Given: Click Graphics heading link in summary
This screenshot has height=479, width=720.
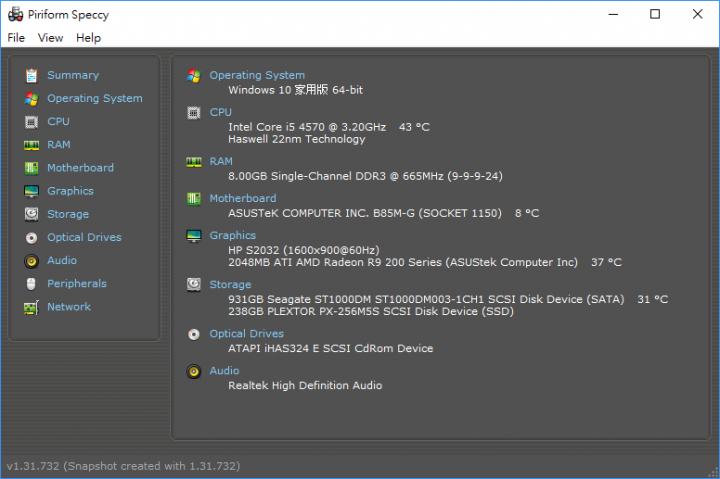Looking at the screenshot, I should 233,236.
